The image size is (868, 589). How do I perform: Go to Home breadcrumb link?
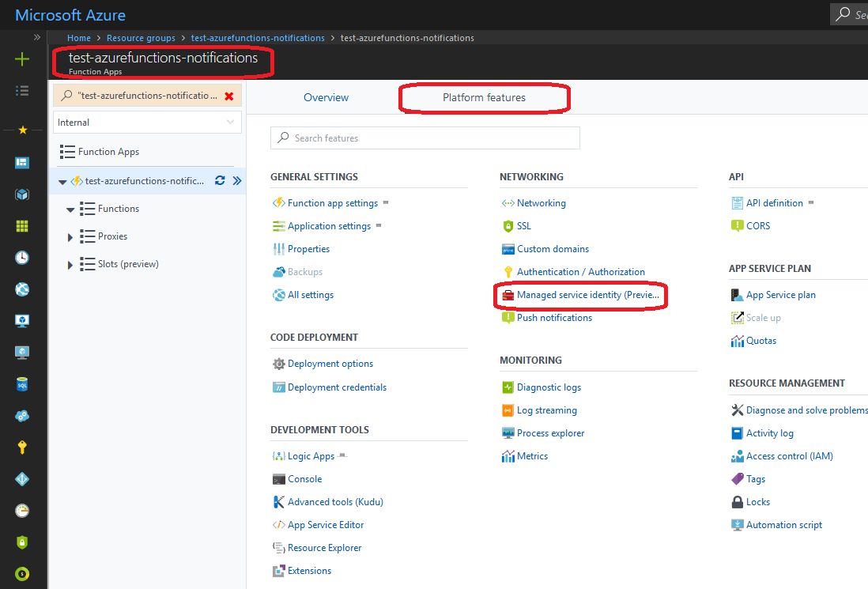click(x=78, y=38)
